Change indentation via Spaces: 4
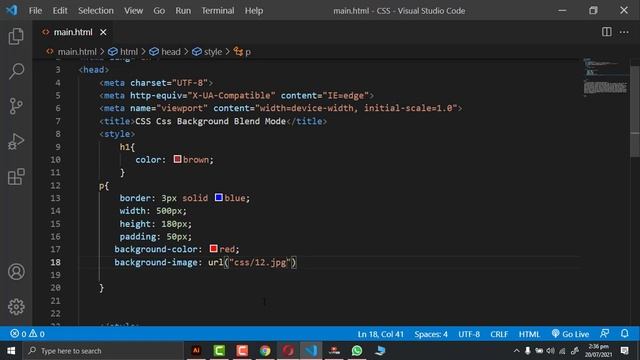The width and height of the screenshot is (640, 360). click(x=431, y=334)
